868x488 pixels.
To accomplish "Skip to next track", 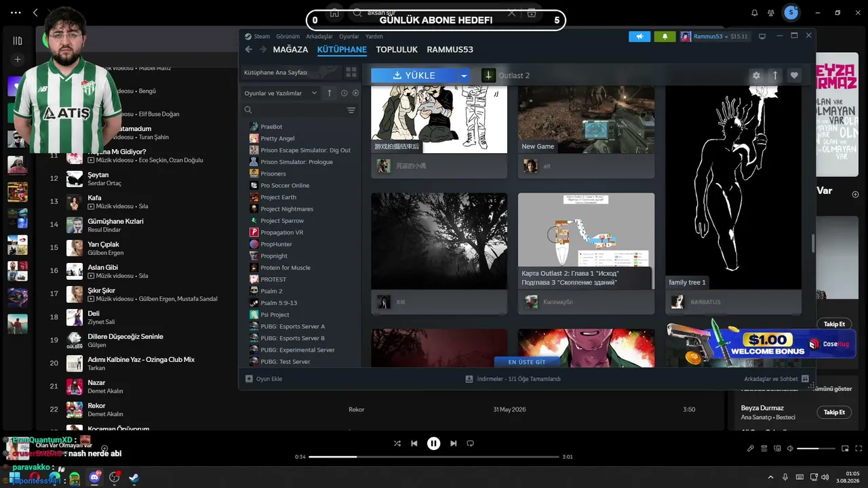I will point(453,443).
